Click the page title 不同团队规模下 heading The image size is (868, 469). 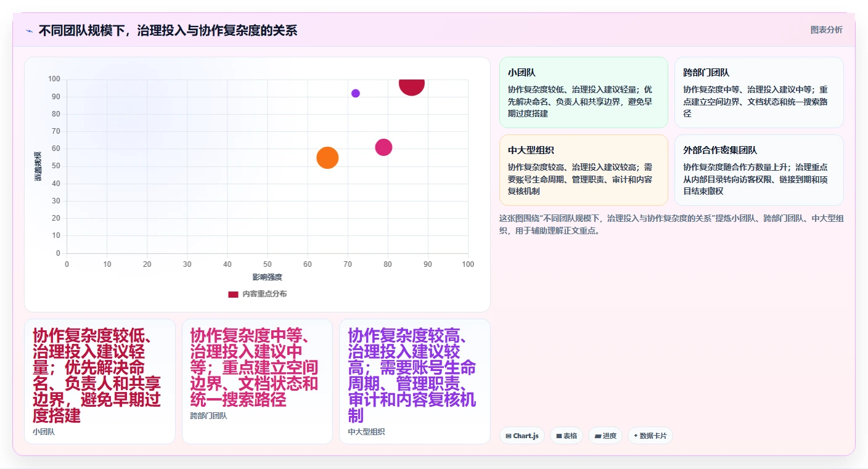(168, 30)
